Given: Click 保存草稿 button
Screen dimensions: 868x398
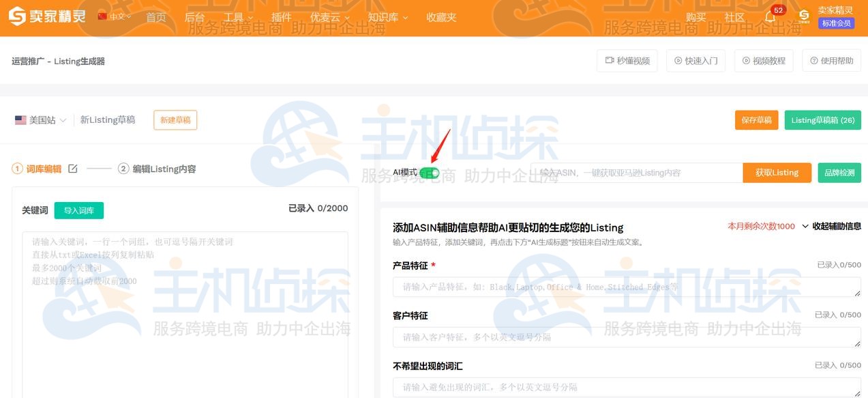Looking at the screenshot, I should point(756,120).
